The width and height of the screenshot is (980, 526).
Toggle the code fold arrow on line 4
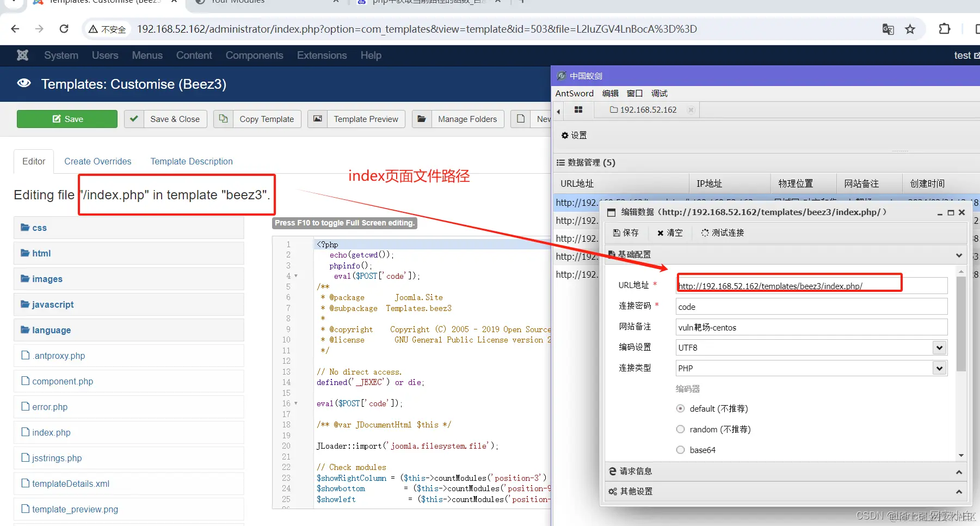click(x=296, y=276)
